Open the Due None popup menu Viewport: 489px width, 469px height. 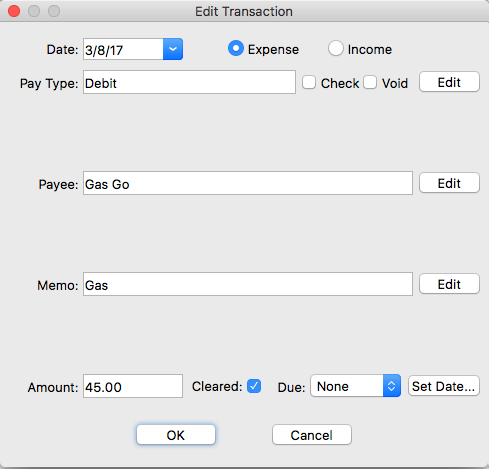pyautogui.click(x=355, y=386)
